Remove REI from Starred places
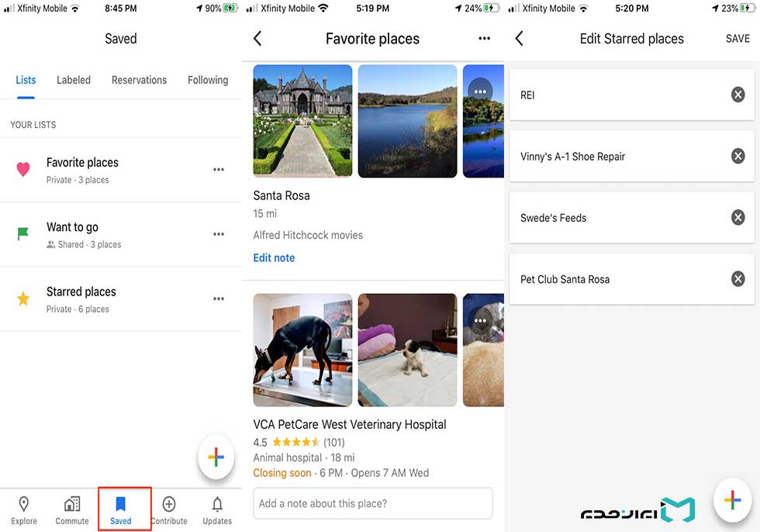Image resolution: width=760 pixels, height=532 pixels. coord(738,95)
